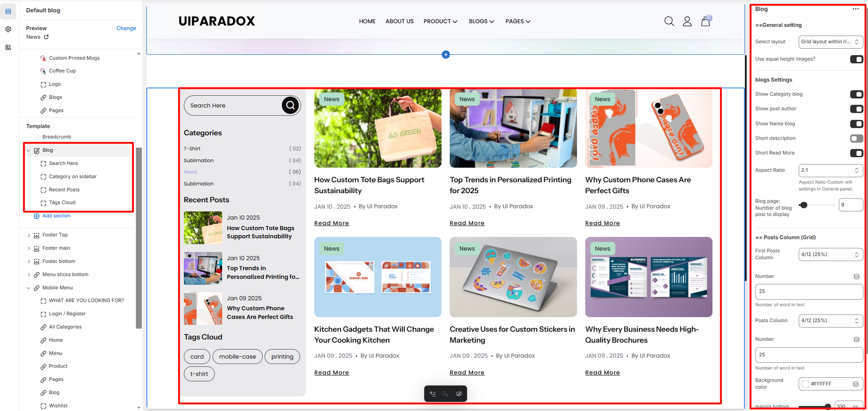Click dynamic source icon for First Posts Number
The width and height of the screenshot is (868, 411).
coord(857,277)
